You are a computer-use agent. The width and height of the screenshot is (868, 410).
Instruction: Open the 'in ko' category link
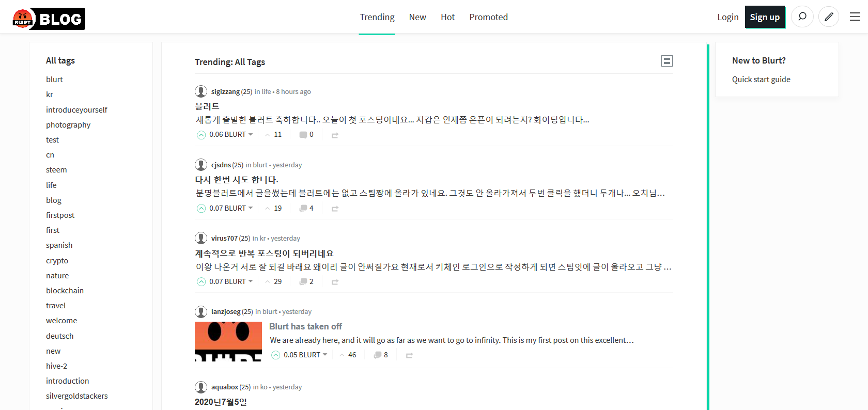(260, 387)
